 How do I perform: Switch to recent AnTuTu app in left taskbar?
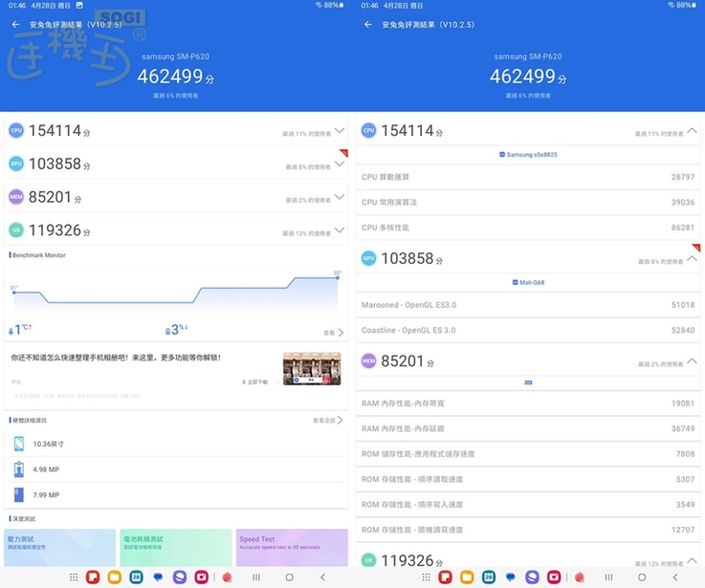click(x=228, y=577)
